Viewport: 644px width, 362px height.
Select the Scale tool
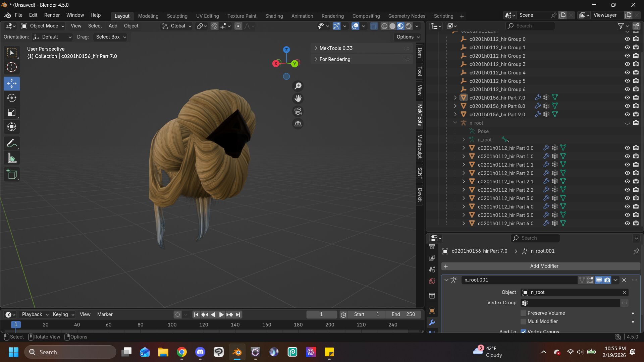[x=12, y=113]
